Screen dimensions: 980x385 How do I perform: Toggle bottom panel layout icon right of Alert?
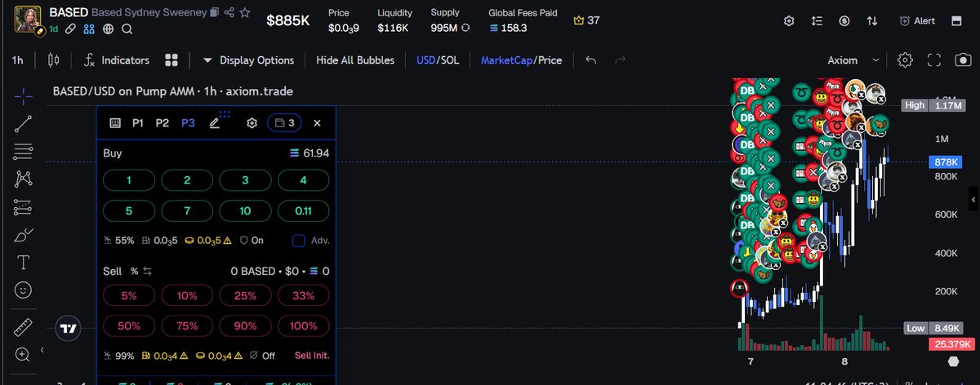956,21
